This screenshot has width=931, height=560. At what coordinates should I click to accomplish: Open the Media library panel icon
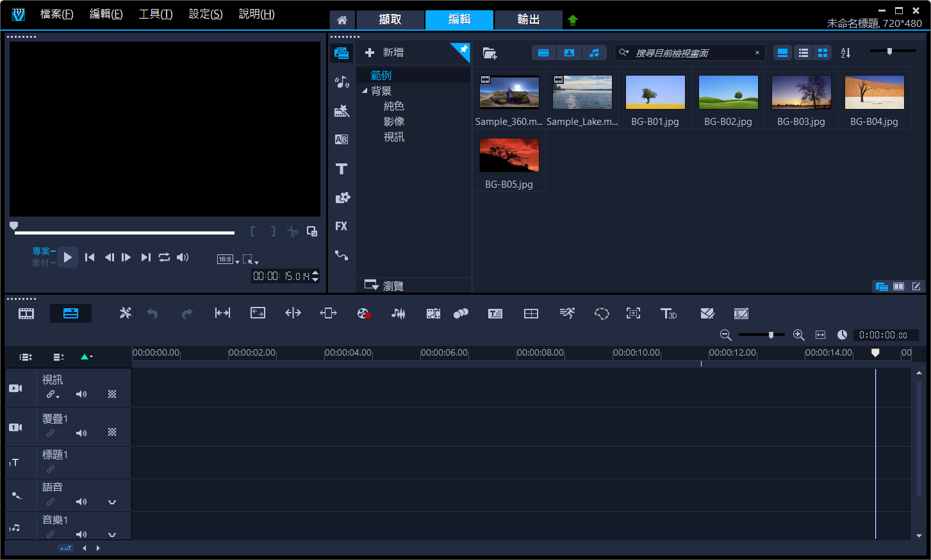pyautogui.click(x=342, y=53)
